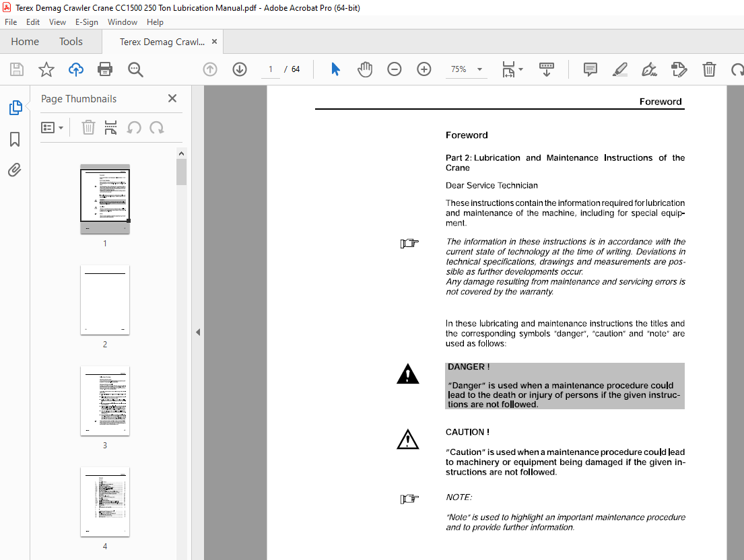Select the arrow Selection tool
The image size is (744, 560).
(x=335, y=69)
